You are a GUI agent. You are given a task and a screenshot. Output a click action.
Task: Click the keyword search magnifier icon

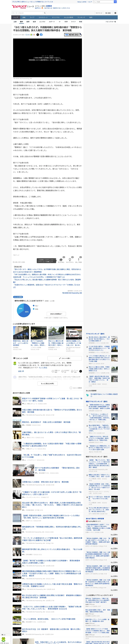[x=45, y=13]
